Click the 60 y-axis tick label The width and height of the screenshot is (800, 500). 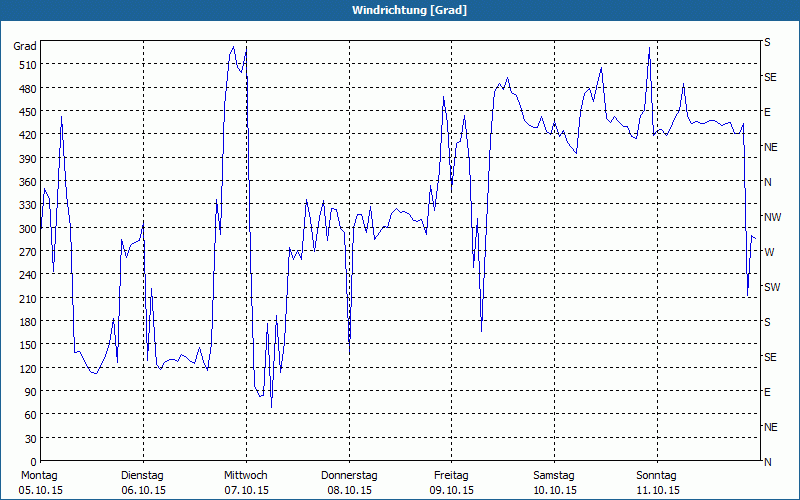point(31,415)
